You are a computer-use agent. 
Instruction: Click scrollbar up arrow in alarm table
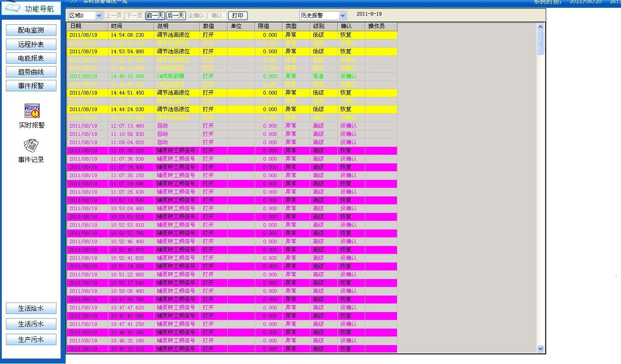point(540,27)
